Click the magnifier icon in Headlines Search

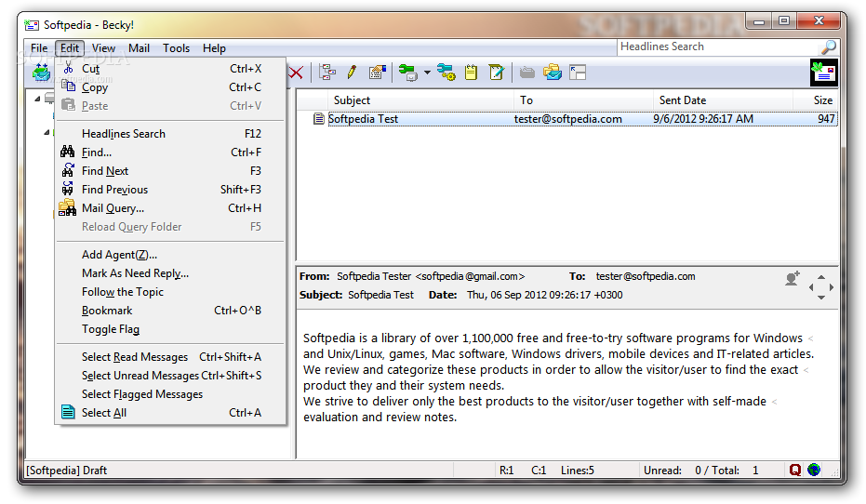click(x=829, y=47)
